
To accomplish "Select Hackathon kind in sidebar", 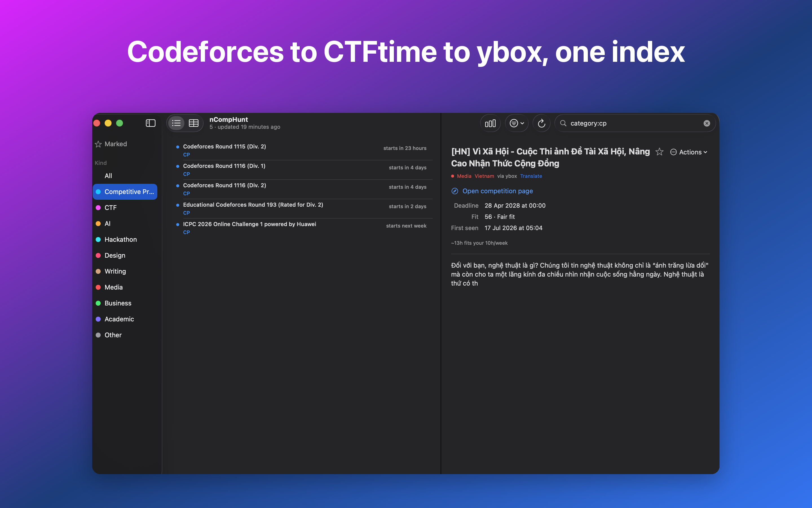I will 125,239.
